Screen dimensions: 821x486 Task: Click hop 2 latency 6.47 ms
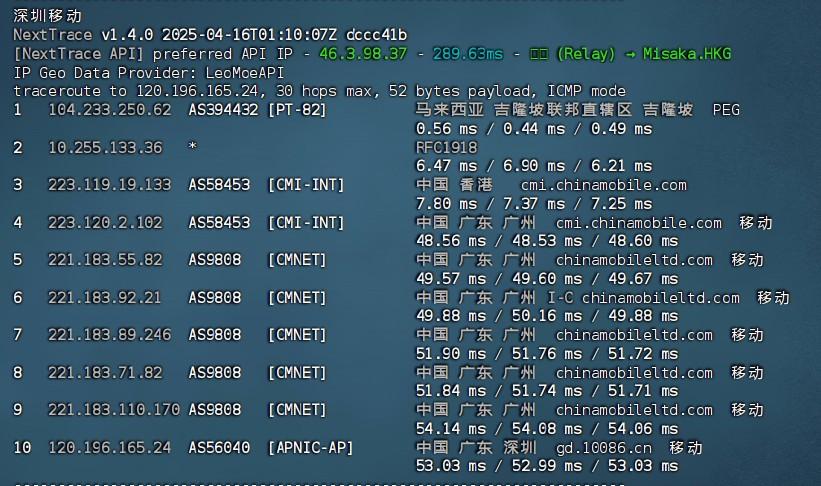coord(446,166)
